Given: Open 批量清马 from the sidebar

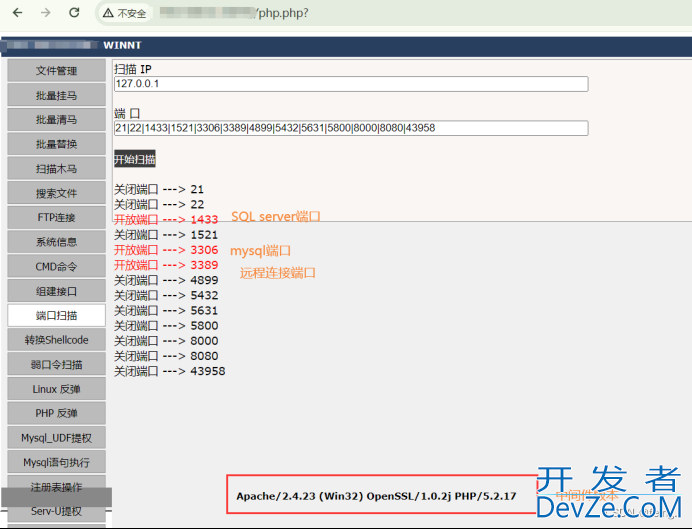Looking at the screenshot, I should click(x=56, y=120).
